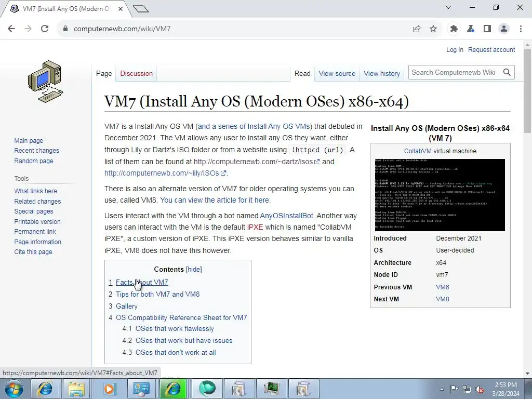The image size is (532, 399).
Task: Launch Internet Explorer from the taskbar
Action: (x=45, y=389)
